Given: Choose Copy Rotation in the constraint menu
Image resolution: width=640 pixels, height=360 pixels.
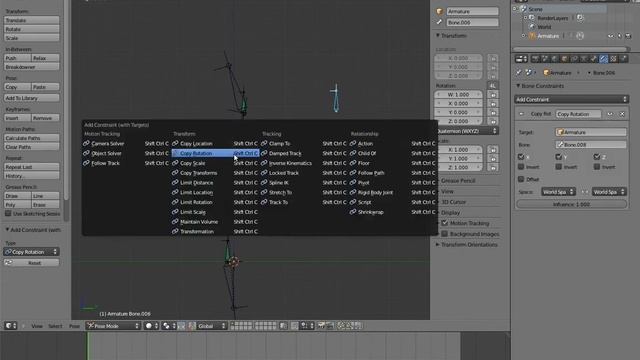Looking at the screenshot, I should (x=215, y=153).
